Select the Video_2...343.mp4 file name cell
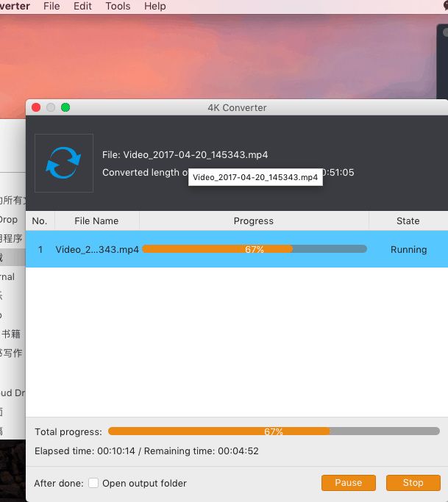Viewport: 448px width, 502px height. click(x=97, y=249)
